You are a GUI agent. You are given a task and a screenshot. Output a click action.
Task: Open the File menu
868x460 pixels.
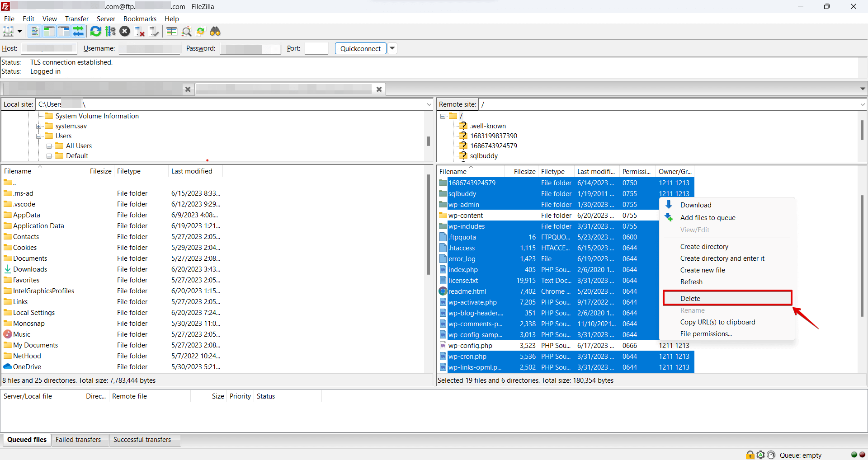coord(9,19)
